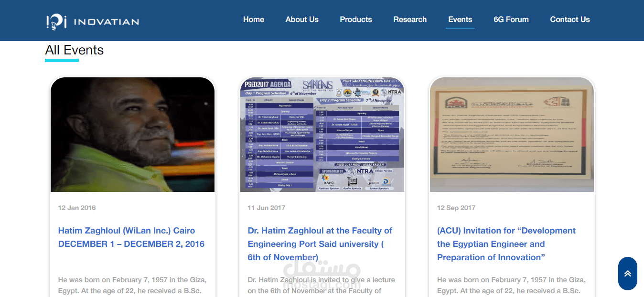Go to the About Us page
The height and width of the screenshot is (297, 644).
click(302, 20)
